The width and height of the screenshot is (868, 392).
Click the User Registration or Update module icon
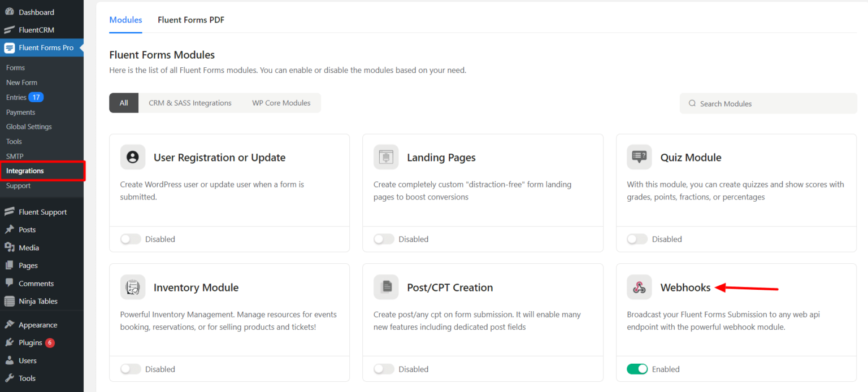[x=133, y=157]
